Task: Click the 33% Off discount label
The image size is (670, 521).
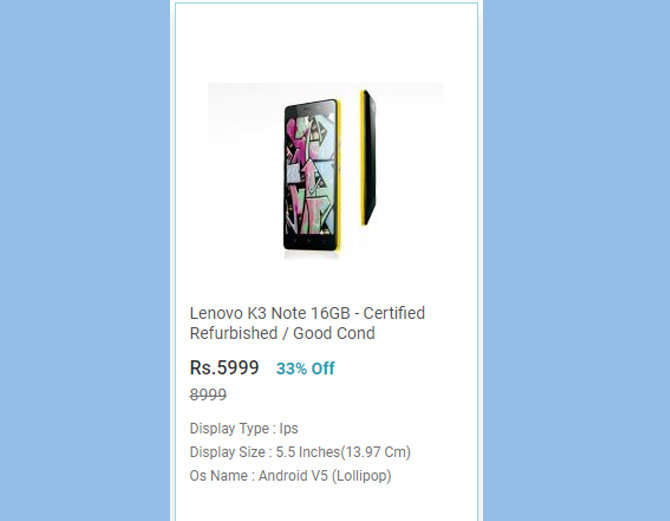Action: point(306,368)
